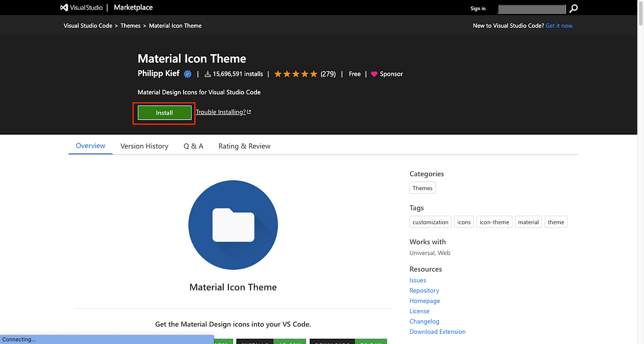Click the Download Extension link
The image size is (644, 344).
437,332
